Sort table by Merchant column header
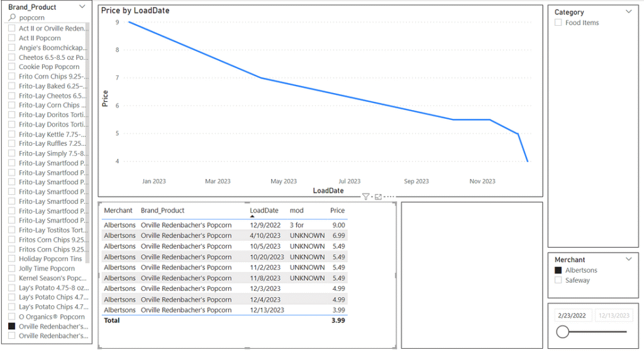The image size is (644, 357). (118, 211)
